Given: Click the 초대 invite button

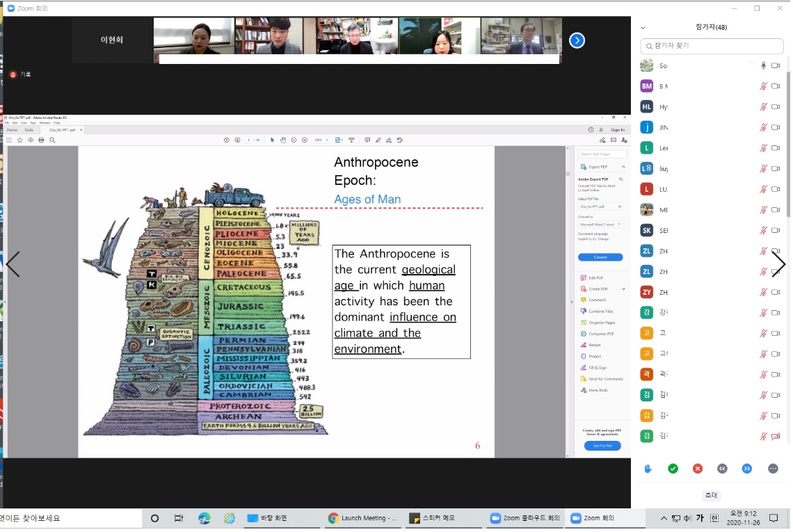Looking at the screenshot, I should click(x=711, y=495).
